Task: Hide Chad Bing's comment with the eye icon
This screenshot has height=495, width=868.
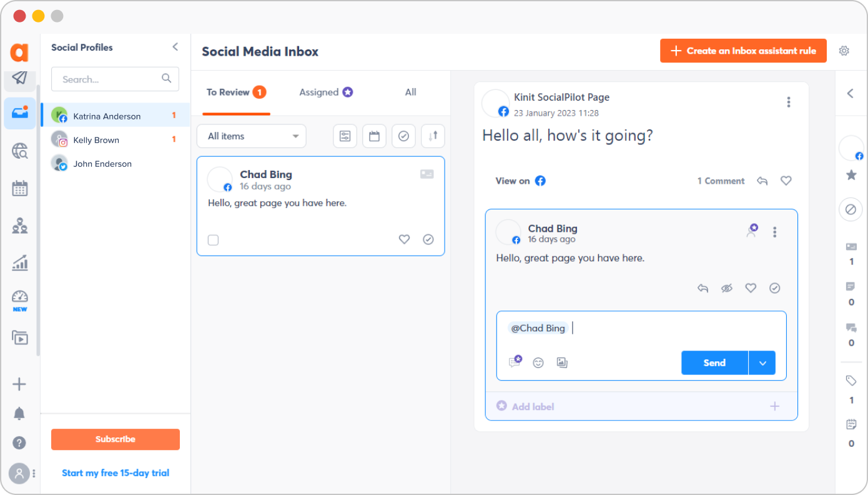Action: click(726, 288)
